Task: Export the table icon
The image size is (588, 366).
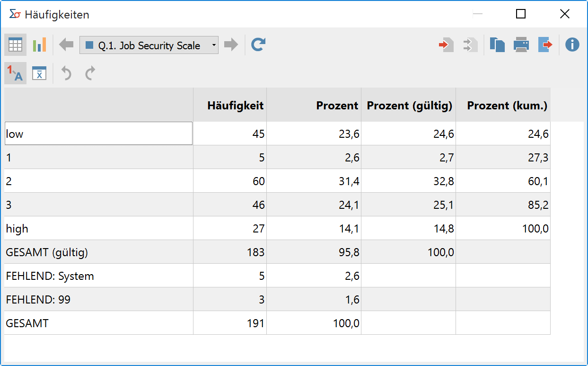Action: tap(545, 45)
